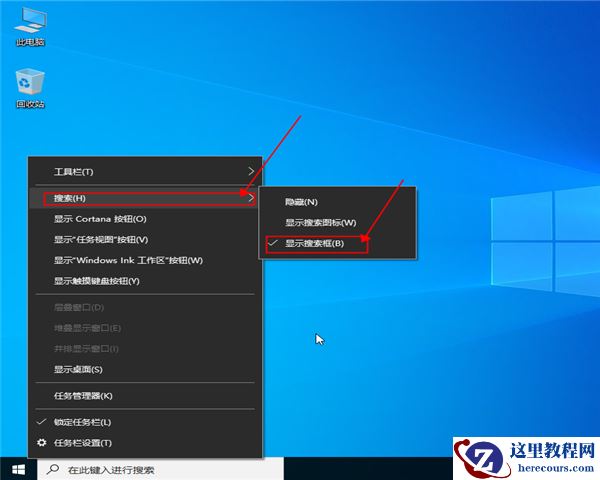The width and height of the screenshot is (600, 480).
Task: Select the 回收站 recycle bin icon
Action: click(x=30, y=88)
